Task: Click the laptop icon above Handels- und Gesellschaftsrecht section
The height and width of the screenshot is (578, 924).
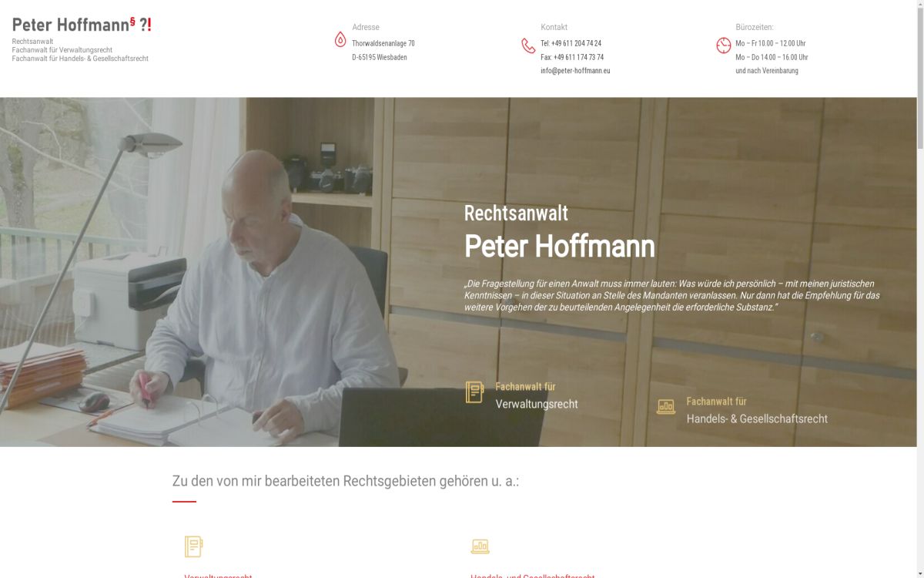Action: [480, 546]
